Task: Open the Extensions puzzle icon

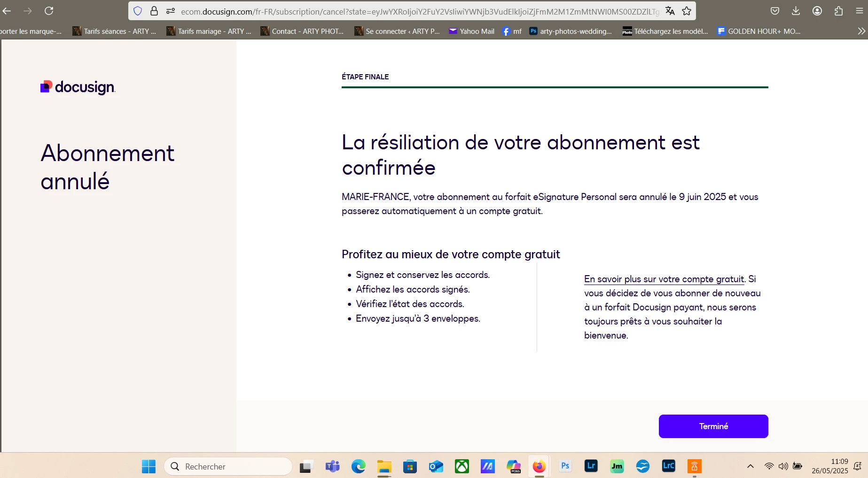Action: pyautogui.click(x=838, y=11)
